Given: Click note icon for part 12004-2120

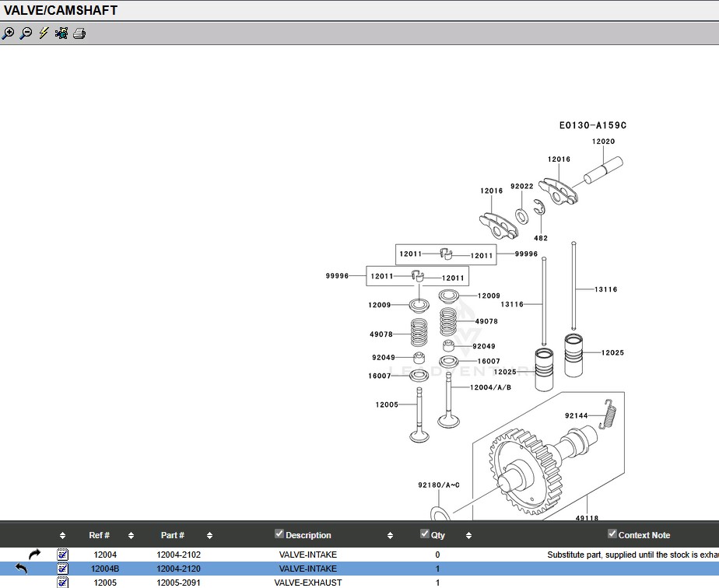Looking at the screenshot, I should (x=63, y=569).
